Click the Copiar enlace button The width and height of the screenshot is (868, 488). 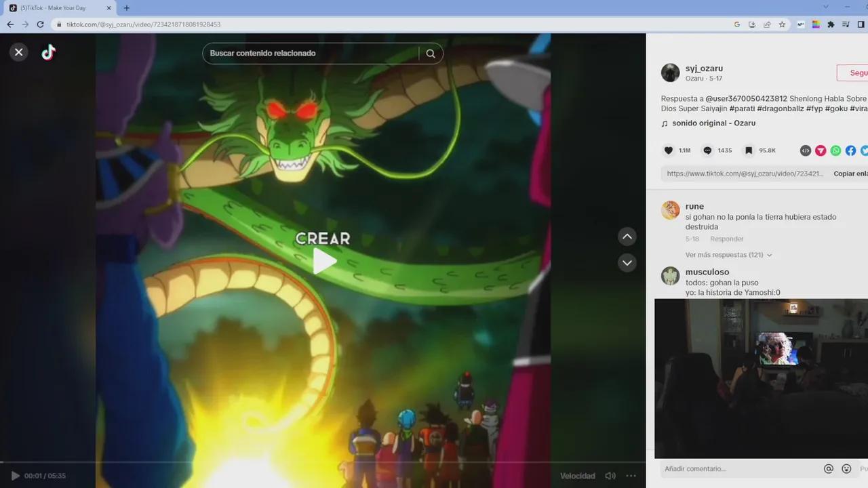coord(850,174)
